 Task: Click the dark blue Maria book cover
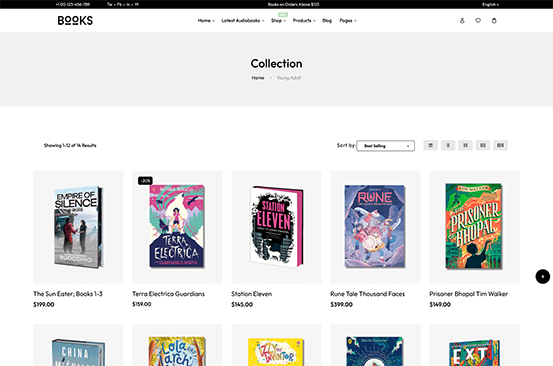[x=375, y=351]
